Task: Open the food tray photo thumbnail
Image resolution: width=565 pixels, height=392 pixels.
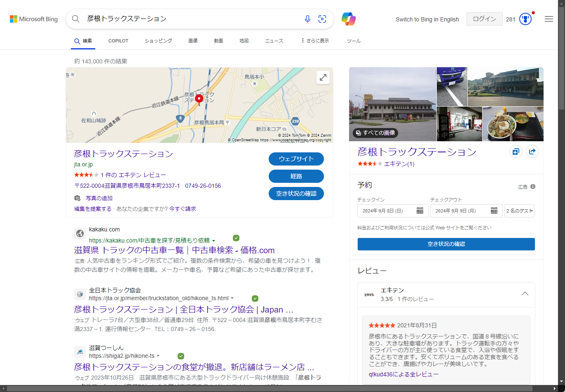Action: (x=513, y=124)
